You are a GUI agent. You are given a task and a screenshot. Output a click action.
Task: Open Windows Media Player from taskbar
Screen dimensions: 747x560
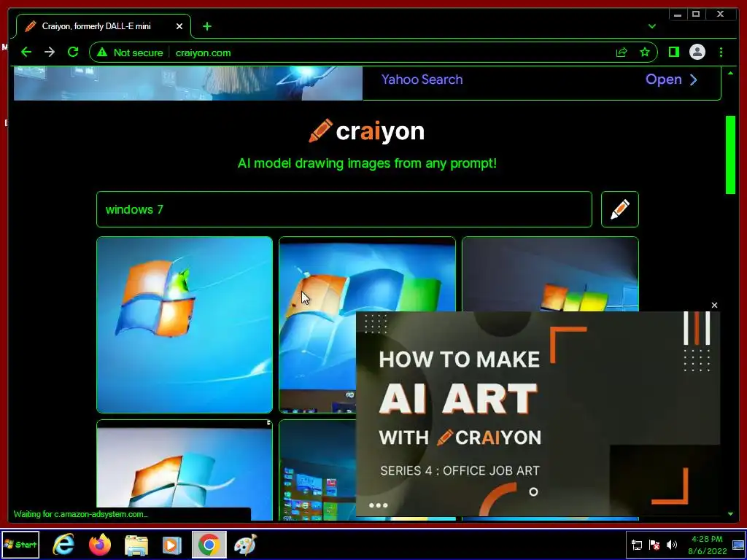point(172,545)
